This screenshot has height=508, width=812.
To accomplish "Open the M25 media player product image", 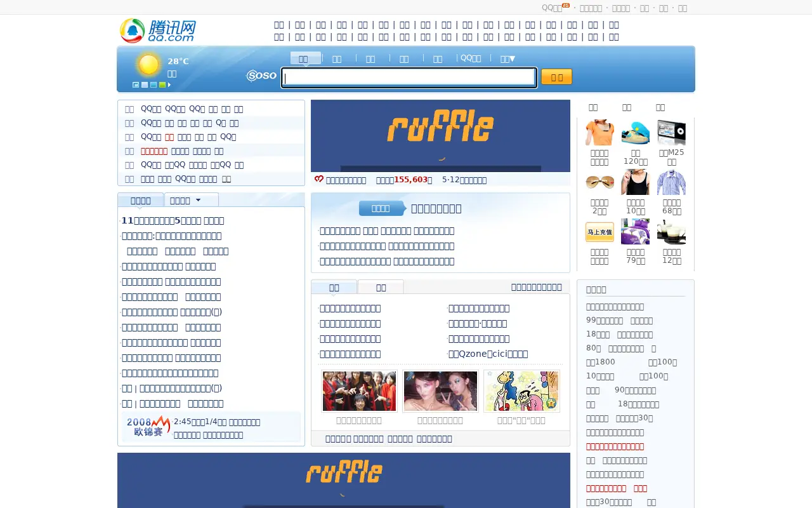I will click(x=672, y=133).
